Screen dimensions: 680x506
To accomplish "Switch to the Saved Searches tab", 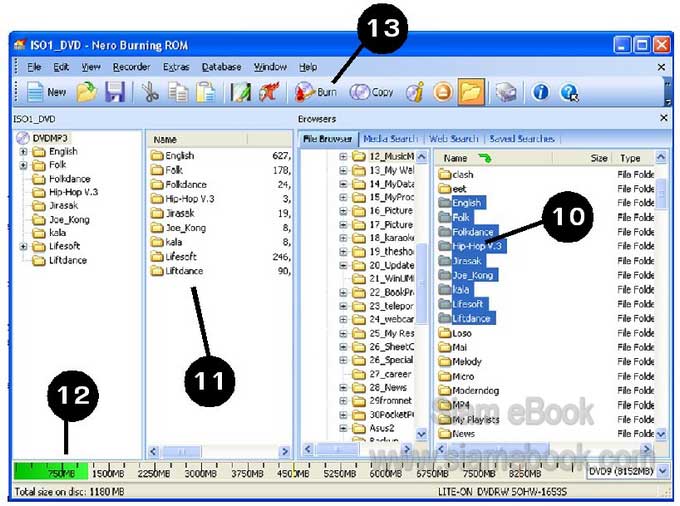I will coord(522,139).
